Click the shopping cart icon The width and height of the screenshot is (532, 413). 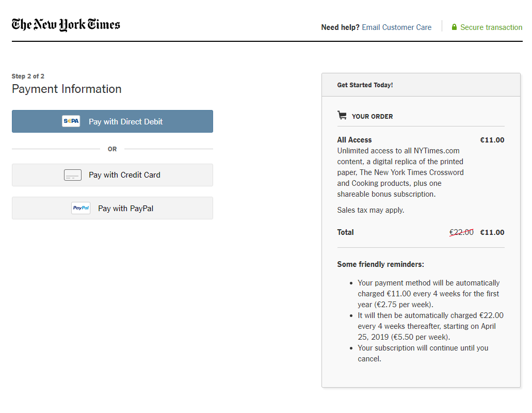click(x=342, y=116)
